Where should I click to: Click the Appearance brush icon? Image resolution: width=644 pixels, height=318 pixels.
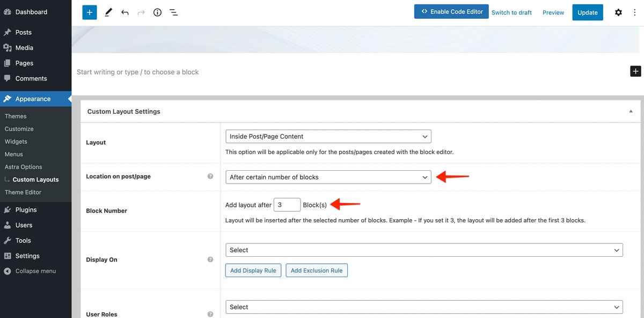pos(8,99)
